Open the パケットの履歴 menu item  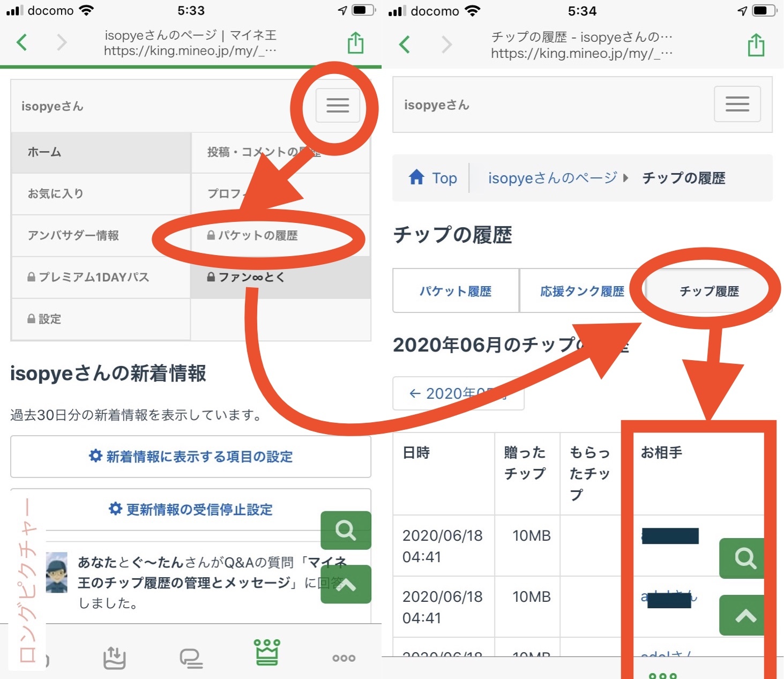[281, 236]
